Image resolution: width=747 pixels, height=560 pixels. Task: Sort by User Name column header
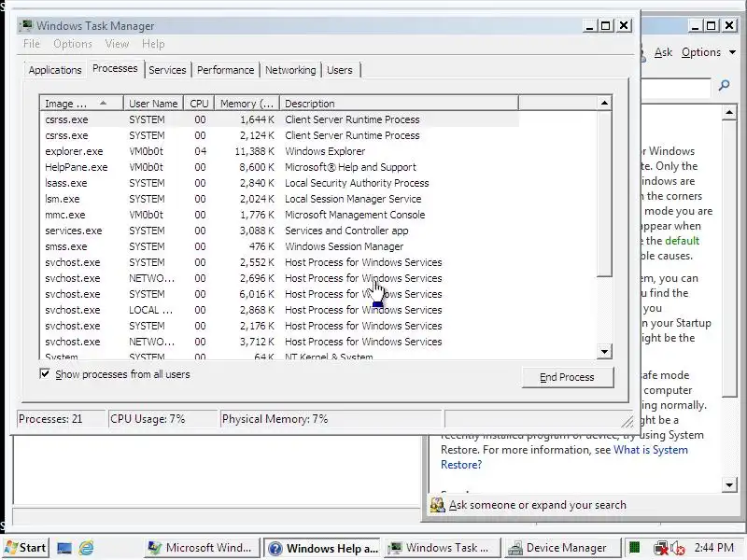[x=153, y=104]
